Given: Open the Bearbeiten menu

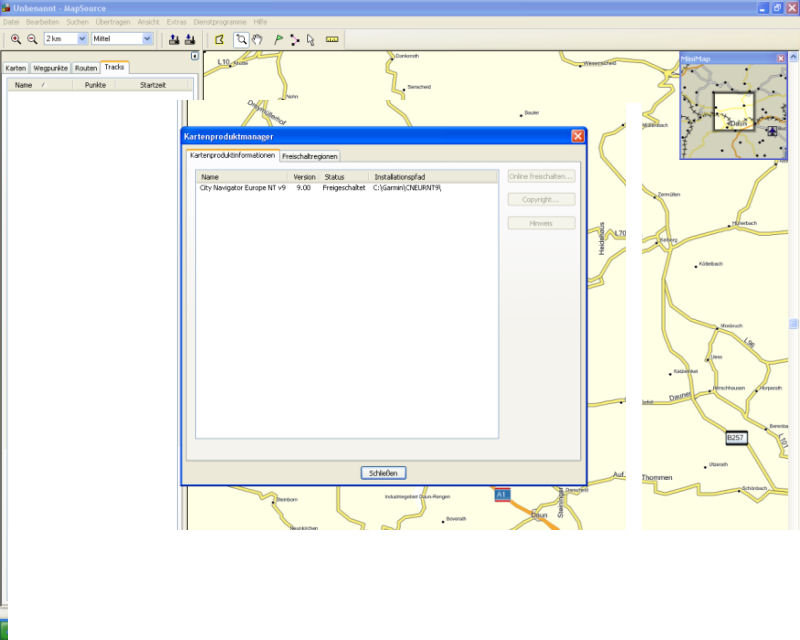Looking at the screenshot, I should coord(42,22).
